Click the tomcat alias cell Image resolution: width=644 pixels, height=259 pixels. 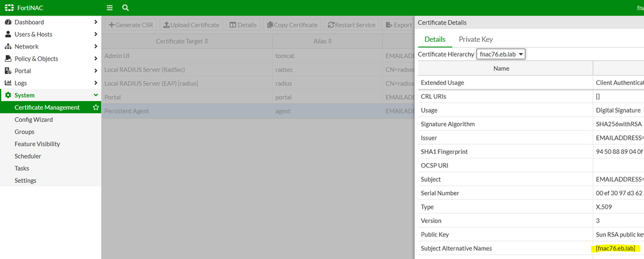point(327,55)
